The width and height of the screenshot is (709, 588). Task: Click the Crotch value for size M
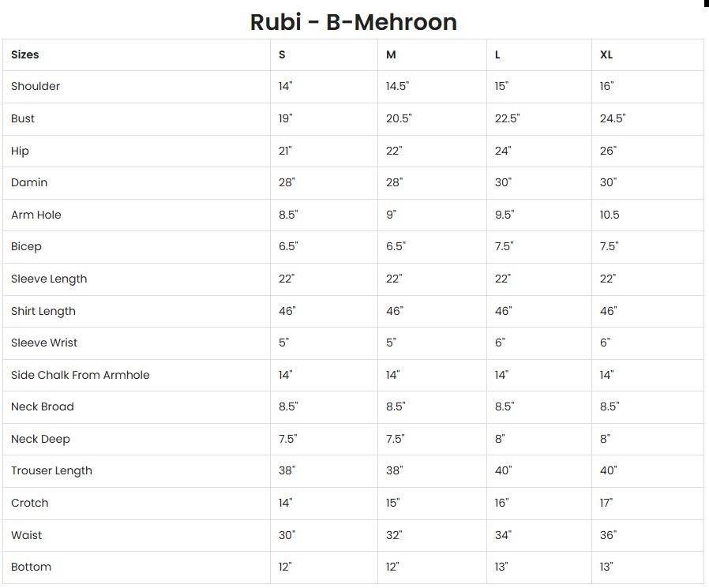coord(393,503)
